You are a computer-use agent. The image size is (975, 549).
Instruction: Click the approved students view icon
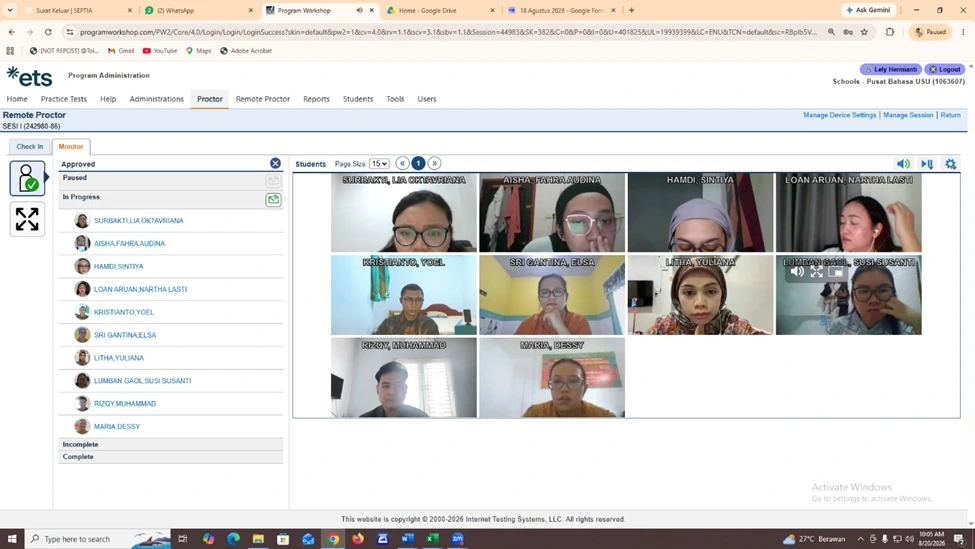27,178
